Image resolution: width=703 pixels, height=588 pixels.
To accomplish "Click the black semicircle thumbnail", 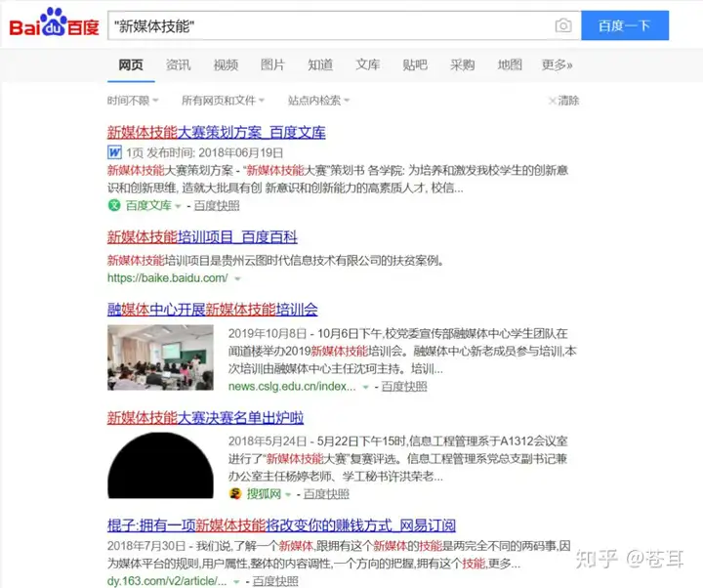I will pos(160,466).
